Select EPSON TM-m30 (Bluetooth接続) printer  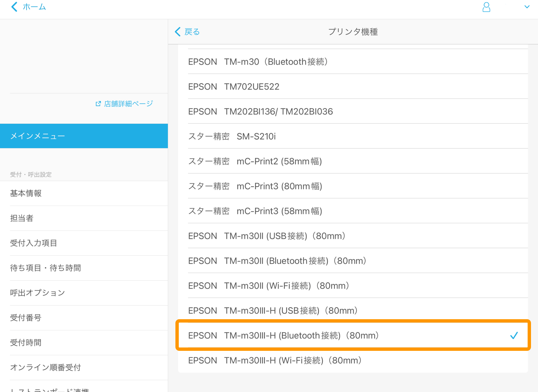point(353,62)
